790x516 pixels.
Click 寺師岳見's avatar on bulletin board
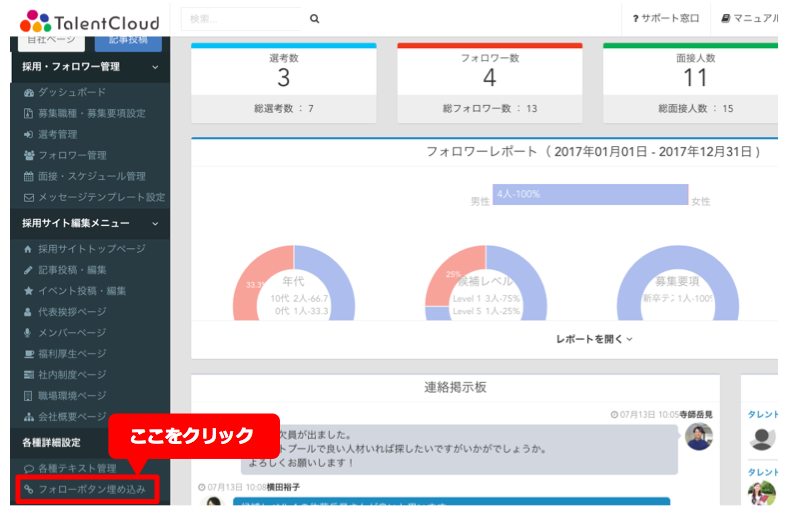click(x=699, y=437)
